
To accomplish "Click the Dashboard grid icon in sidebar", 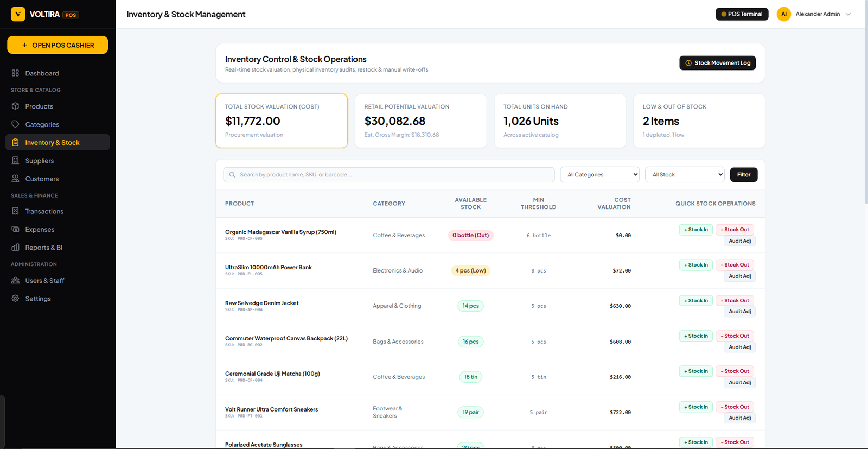I will [15, 73].
